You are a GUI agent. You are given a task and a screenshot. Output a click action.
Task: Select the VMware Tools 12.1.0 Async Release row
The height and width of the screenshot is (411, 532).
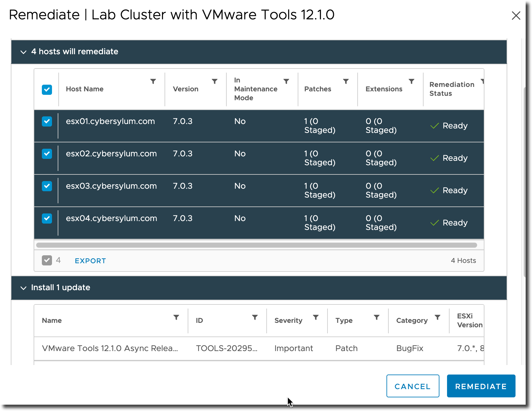click(259, 349)
